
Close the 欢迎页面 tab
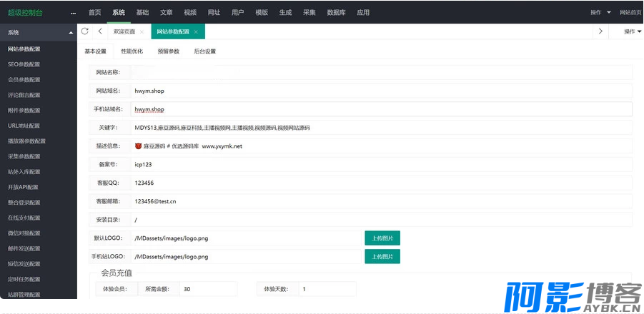(x=142, y=32)
